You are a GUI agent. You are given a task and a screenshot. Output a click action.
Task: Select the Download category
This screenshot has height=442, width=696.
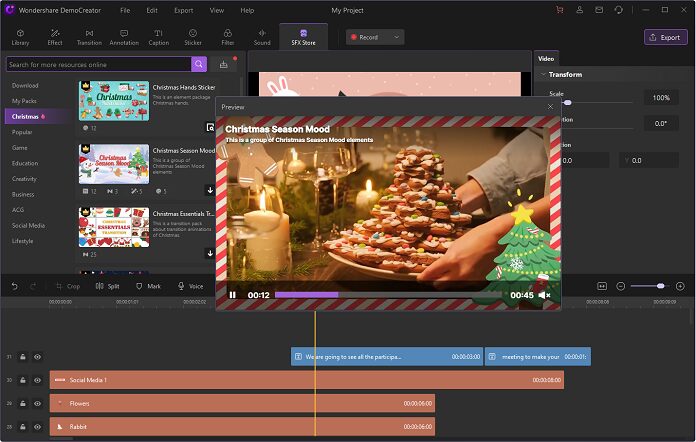[25, 85]
